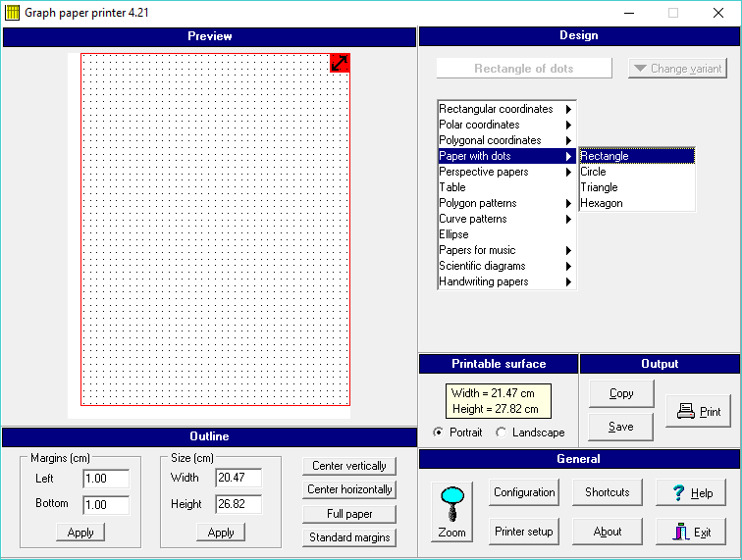Image resolution: width=742 pixels, height=560 pixels.
Task: Click the dotted paper preview thumbnail
Action: point(215,229)
